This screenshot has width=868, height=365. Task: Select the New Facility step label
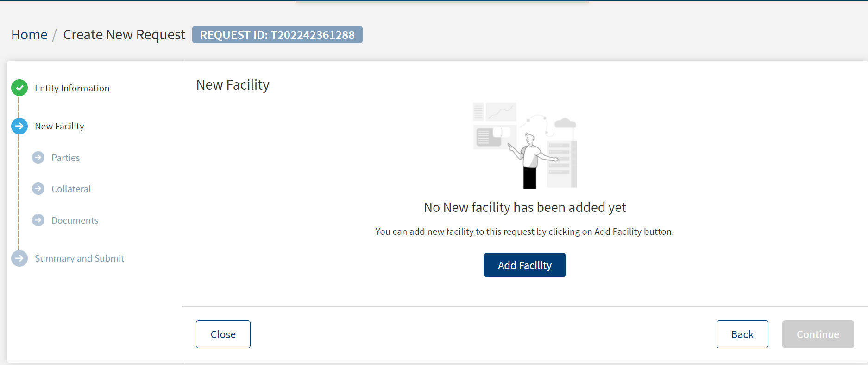pyautogui.click(x=59, y=126)
